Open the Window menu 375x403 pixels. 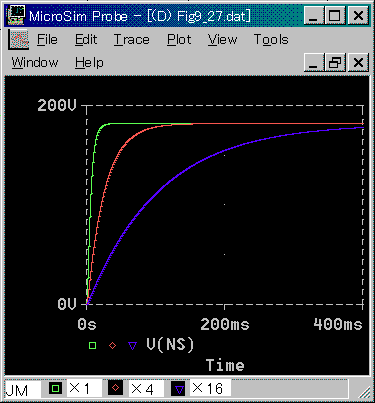[35, 62]
